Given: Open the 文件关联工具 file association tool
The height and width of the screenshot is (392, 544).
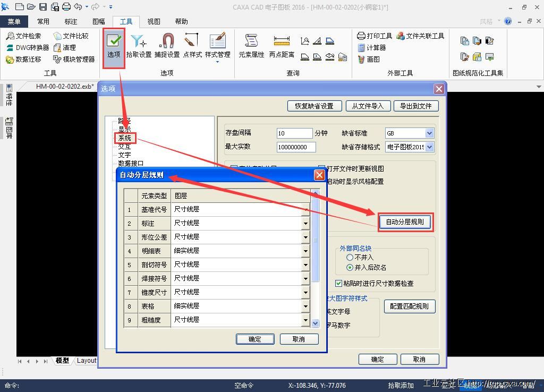Looking at the screenshot, I should [x=421, y=36].
